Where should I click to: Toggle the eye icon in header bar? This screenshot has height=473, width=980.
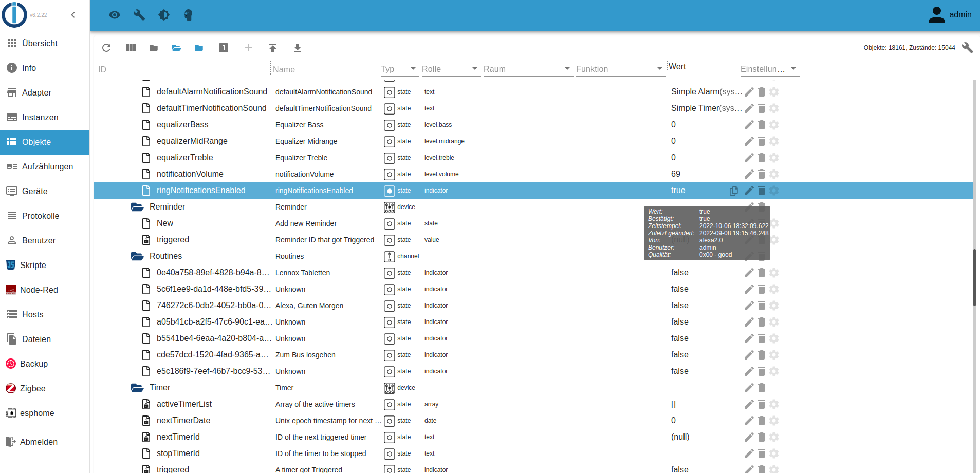coord(115,15)
